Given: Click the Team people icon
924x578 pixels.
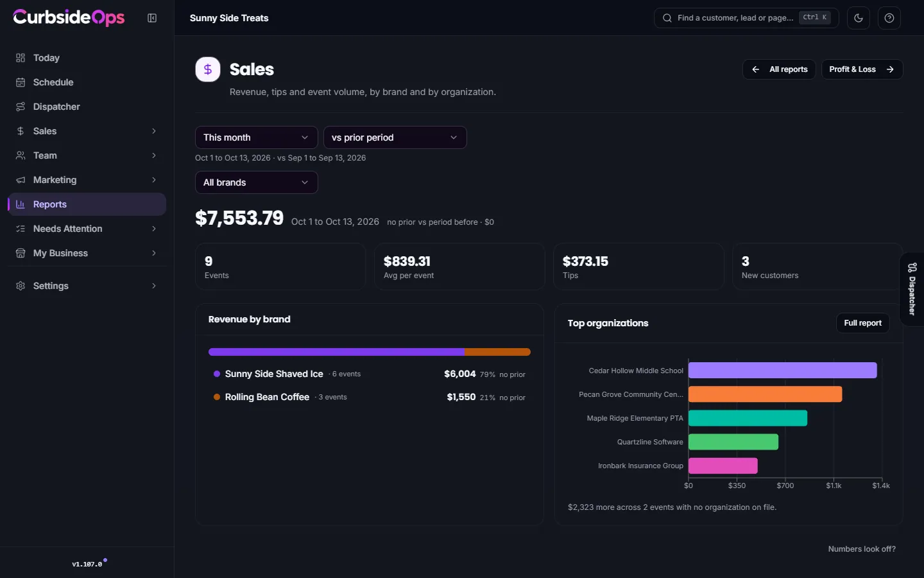Looking at the screenshot, I should coord(21,155).
